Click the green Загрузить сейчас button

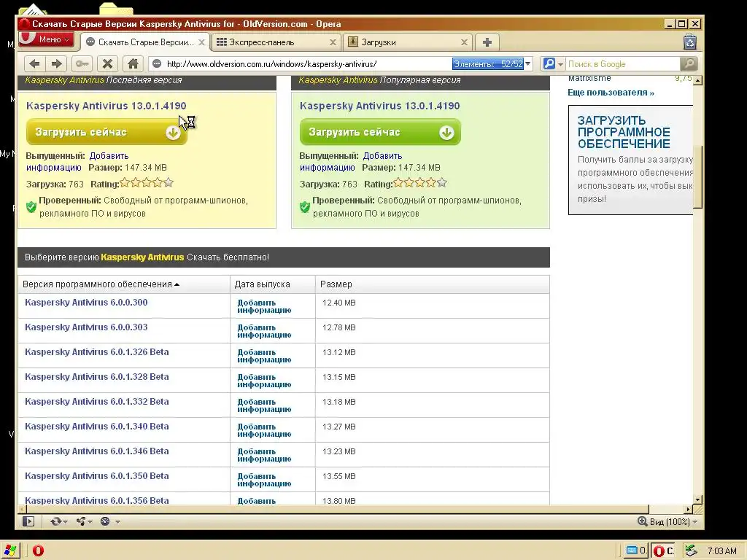[x=380, y=132]
